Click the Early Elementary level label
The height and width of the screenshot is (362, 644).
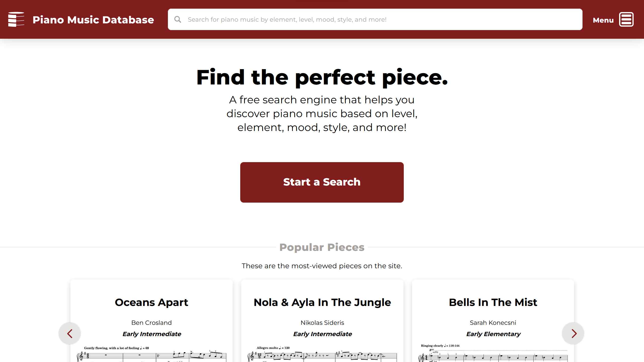(x=493, y=334)
